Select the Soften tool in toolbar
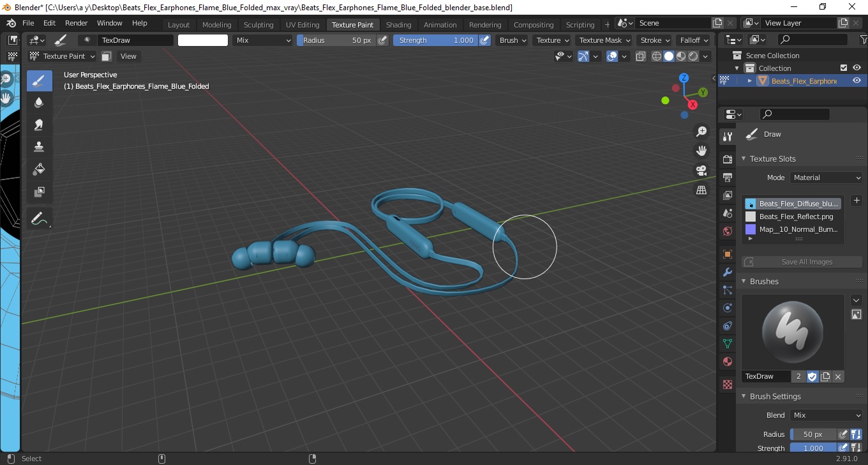The width and height of the screenshot is (868, 465). coord(39,102)
